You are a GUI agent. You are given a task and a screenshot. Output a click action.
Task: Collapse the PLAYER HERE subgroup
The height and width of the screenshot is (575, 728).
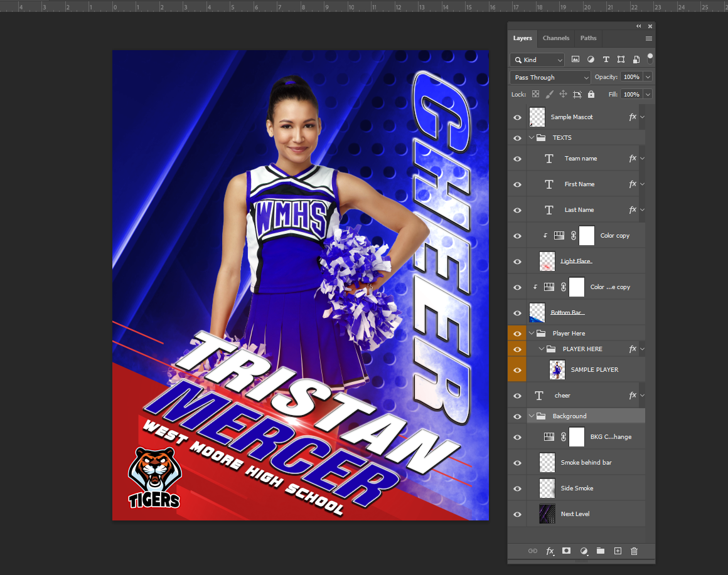point(542,349)
